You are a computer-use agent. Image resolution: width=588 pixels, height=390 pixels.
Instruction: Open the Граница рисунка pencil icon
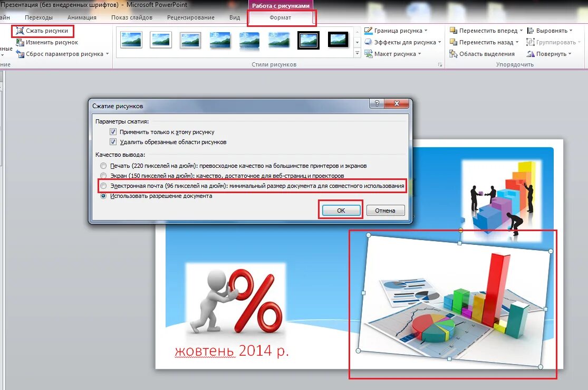[368, 31]
